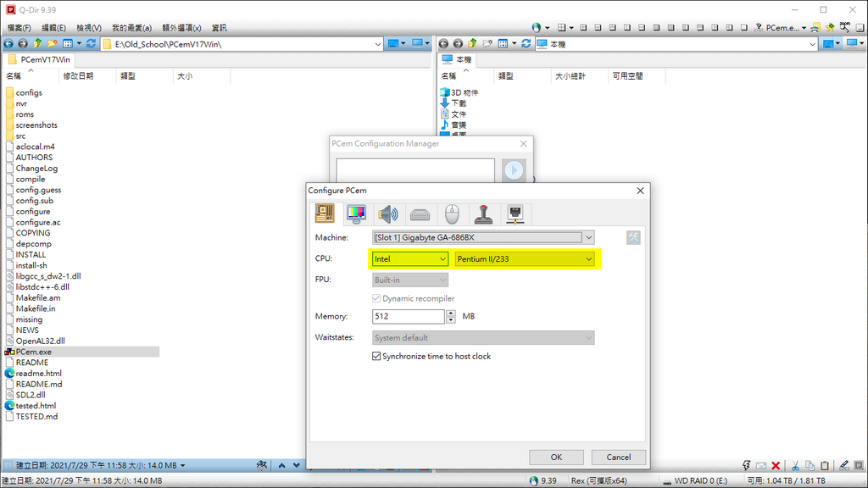Click the printer icon in top toolbar
The width and height of the screenshot is (868, 488).
point(815,27)
